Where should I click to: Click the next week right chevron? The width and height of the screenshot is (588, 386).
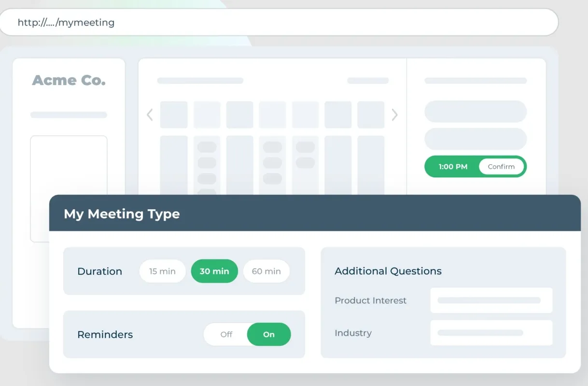click(394, 115)
